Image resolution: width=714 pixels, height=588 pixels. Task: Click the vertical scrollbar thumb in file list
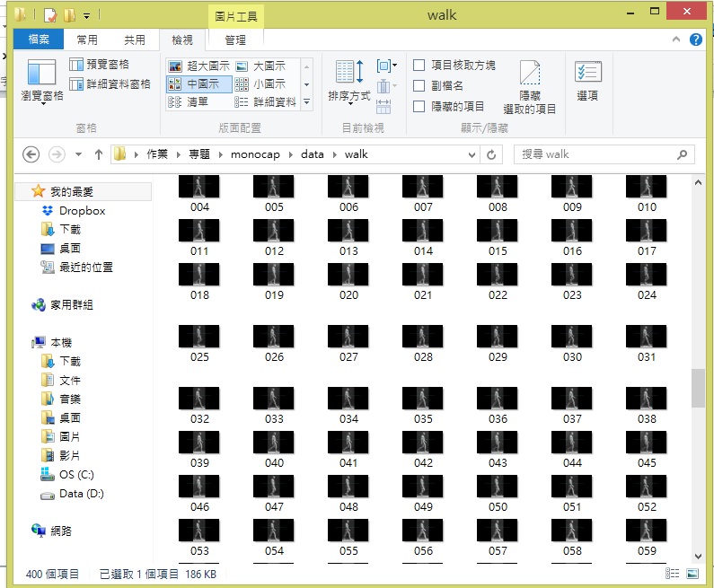pos(697,387)
